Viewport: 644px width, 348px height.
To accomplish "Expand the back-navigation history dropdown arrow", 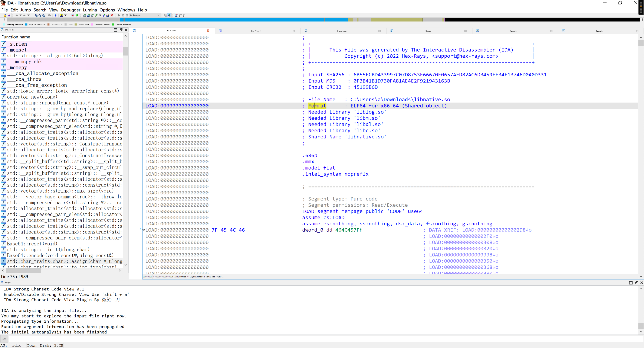I will coord(20,15).
